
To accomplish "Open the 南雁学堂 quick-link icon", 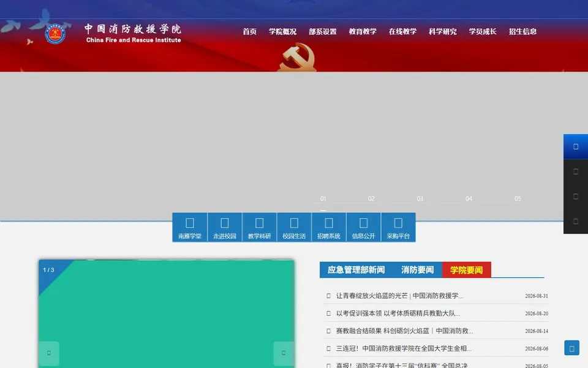I will tap(190, 227).
